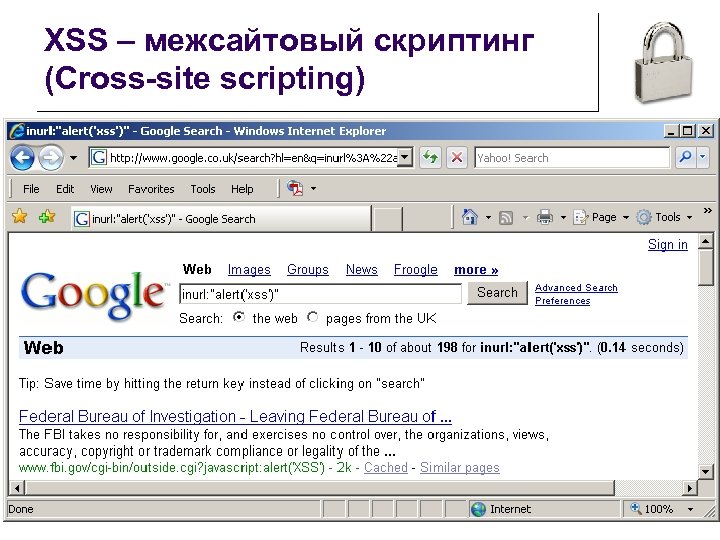The height and width of the screenshot is (540, 720).
Task: Open the Favorites menu
Action: pyautogui.click(x=151, y=189)
